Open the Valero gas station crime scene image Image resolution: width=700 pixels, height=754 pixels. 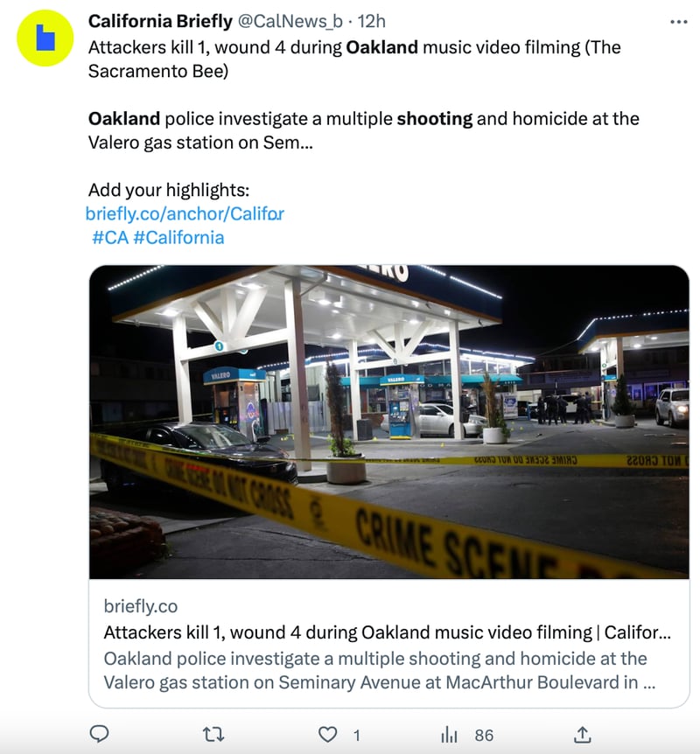point(389,422)
